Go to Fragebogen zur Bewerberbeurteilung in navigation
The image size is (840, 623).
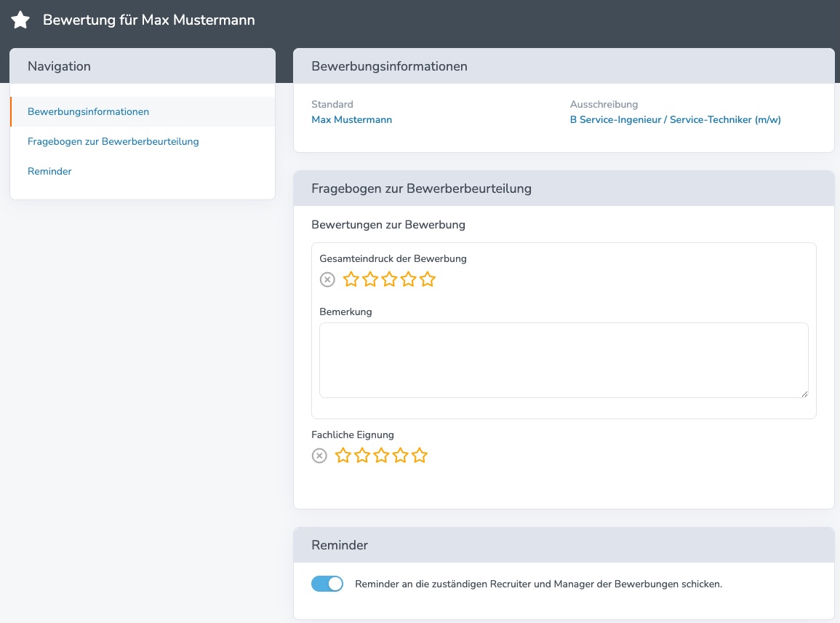pyautogui.click(x=113, y=142)
